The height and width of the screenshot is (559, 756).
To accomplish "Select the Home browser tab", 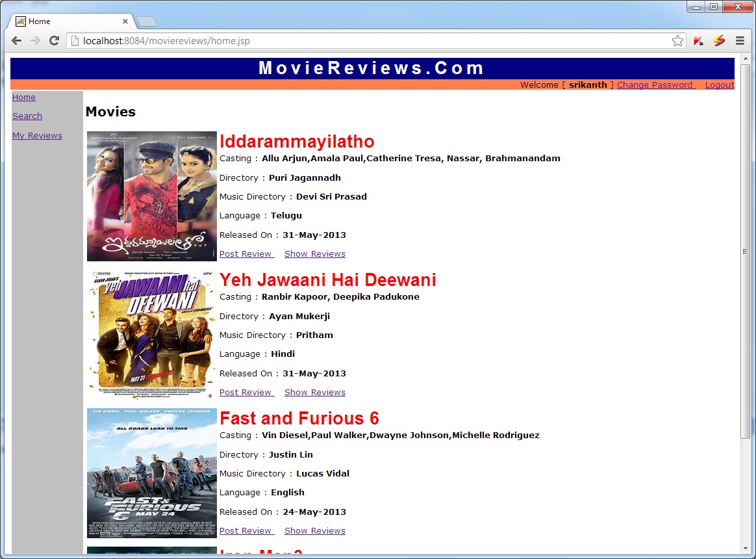I will (71, 21).
